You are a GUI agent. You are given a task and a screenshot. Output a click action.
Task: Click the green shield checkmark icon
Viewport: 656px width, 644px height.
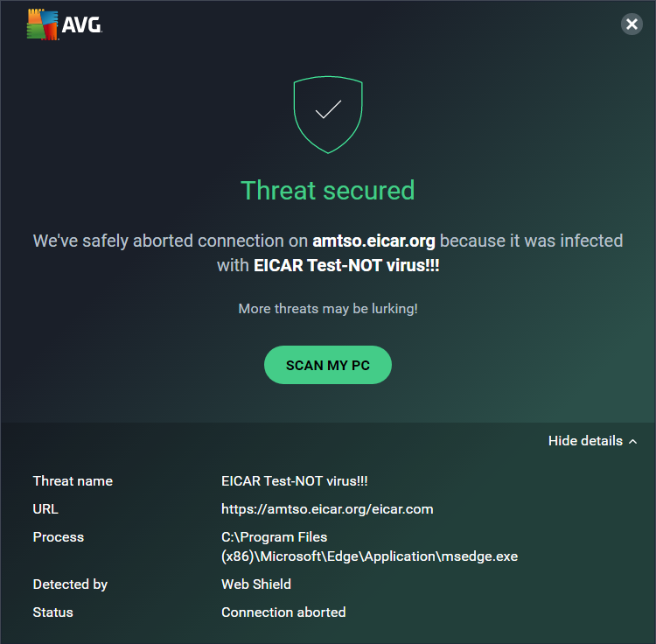coord(328,114)
